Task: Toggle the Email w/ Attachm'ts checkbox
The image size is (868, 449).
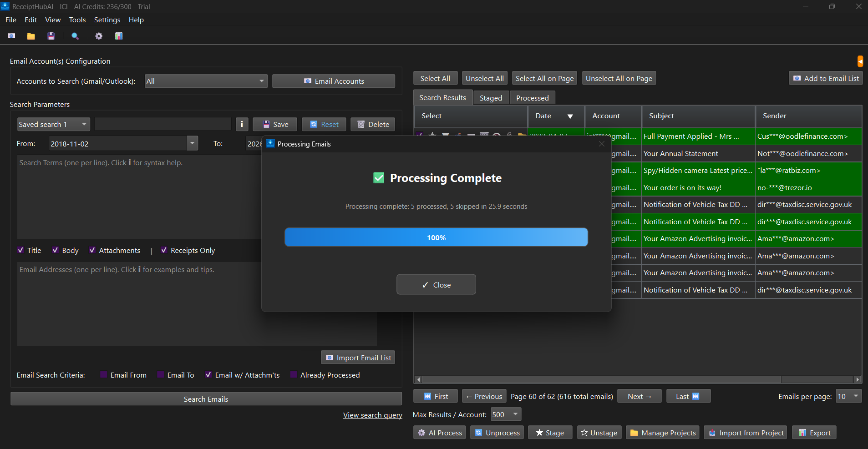Action: tap(208, 375)
